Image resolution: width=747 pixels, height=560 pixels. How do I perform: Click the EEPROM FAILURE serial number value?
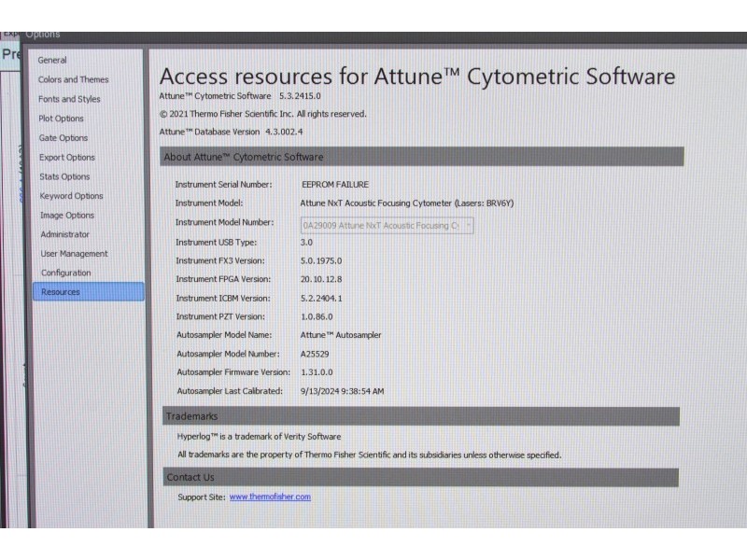[x=335, y=185]
